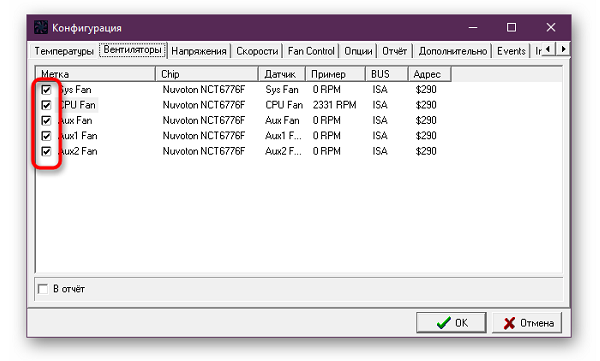Select the CPU Fan label in Метка column
The height and width of the screenshot is (361, 600).
77,105
